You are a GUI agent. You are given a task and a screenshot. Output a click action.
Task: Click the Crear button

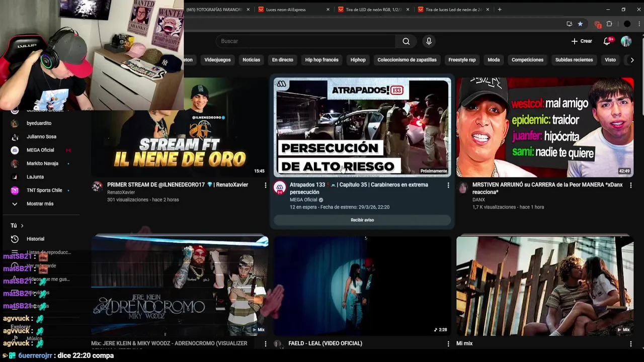click(x=582, y=41)
